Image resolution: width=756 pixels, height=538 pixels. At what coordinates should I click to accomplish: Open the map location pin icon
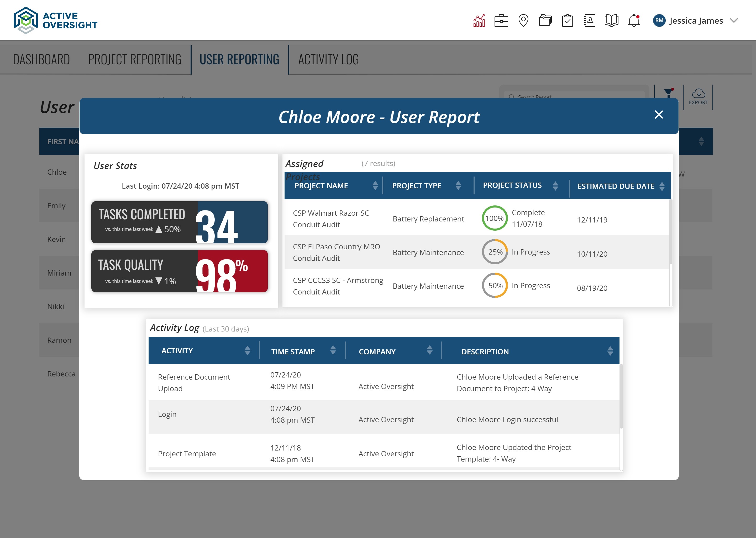523,20
